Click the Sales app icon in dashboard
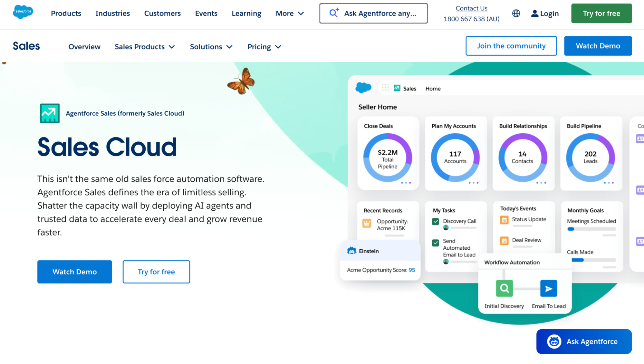 point(397,88)
